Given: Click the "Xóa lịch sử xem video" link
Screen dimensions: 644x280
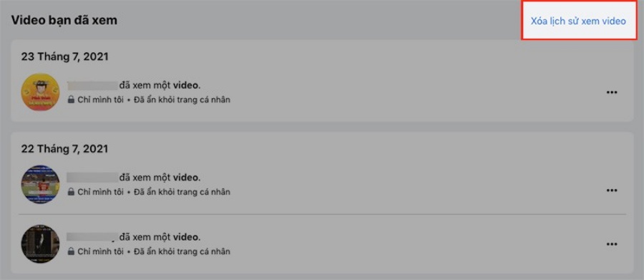Looking at the screenshot, I should pyautogui.click(x=578, y=21).
